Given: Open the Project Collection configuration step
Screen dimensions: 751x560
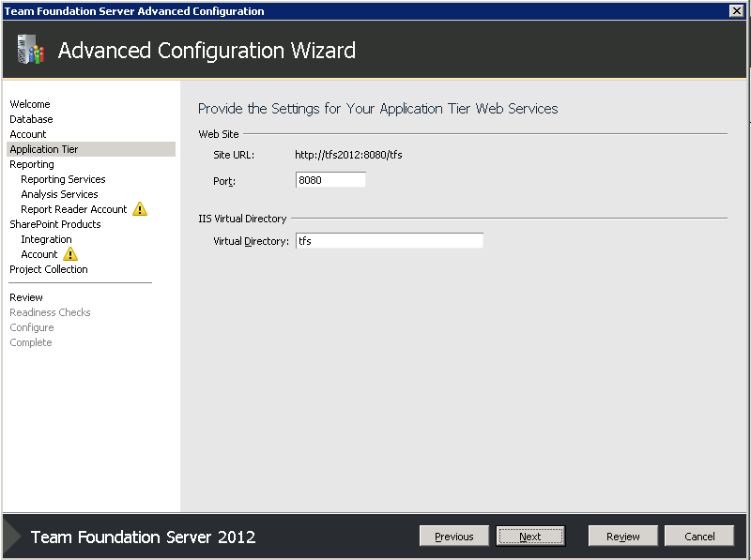Looking at the screenshot, I should click(x=48, y=268).
